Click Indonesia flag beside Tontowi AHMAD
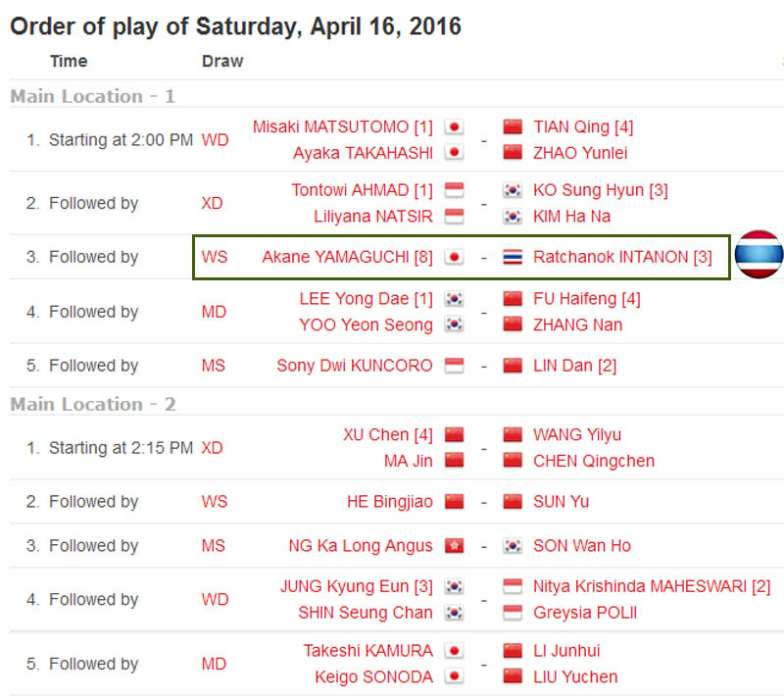The image size is (784, 697). pyautogui.click(x=454, y=190)
